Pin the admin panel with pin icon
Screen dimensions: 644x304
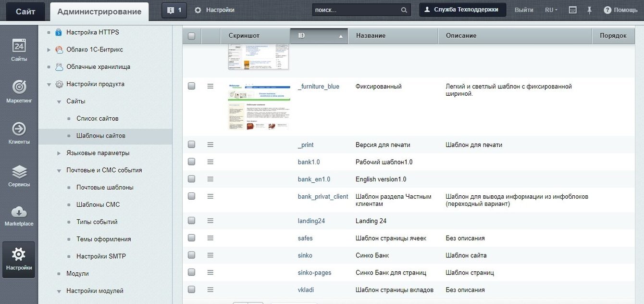pos(590,10)
